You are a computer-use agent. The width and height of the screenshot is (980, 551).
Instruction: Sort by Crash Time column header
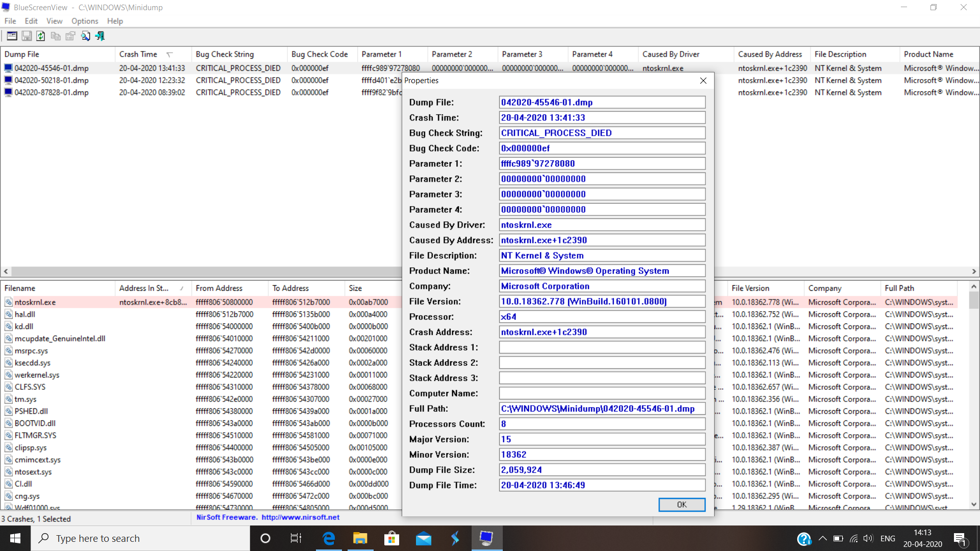[x=138, y=54]
